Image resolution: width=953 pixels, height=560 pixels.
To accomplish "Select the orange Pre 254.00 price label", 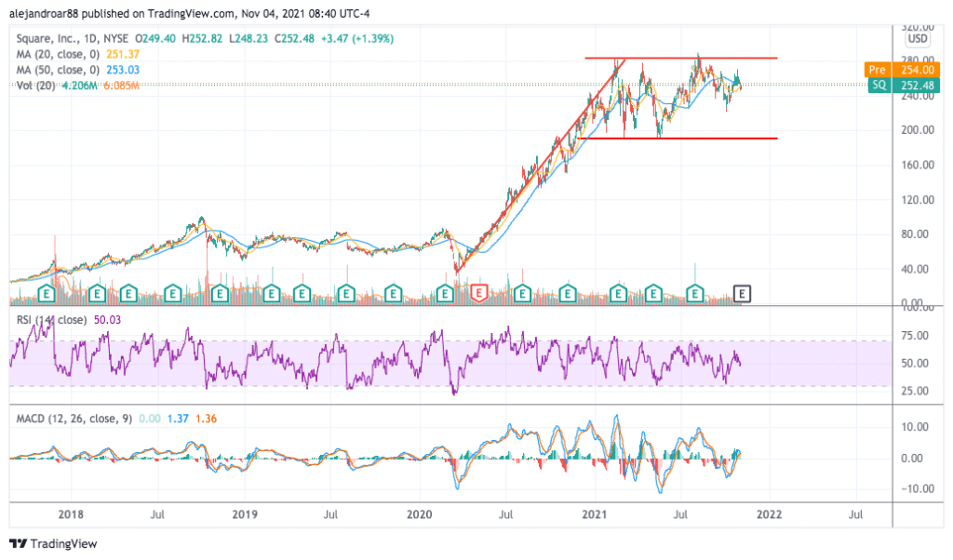I will tap(902, 70).
